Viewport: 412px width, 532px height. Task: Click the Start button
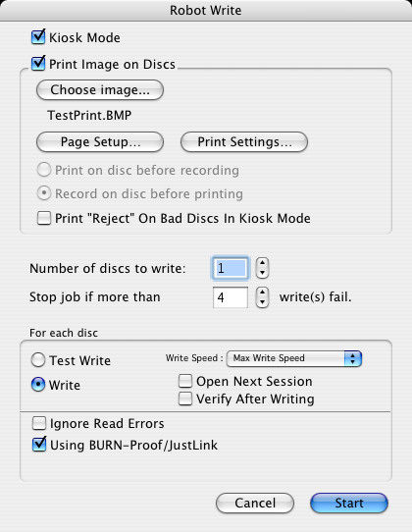[349, 503]
